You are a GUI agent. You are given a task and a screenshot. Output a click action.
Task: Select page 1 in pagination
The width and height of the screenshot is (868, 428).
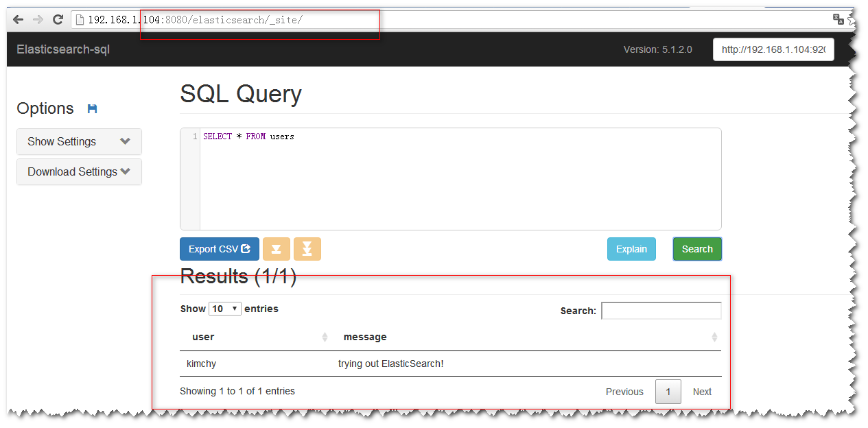pos(668,392)
